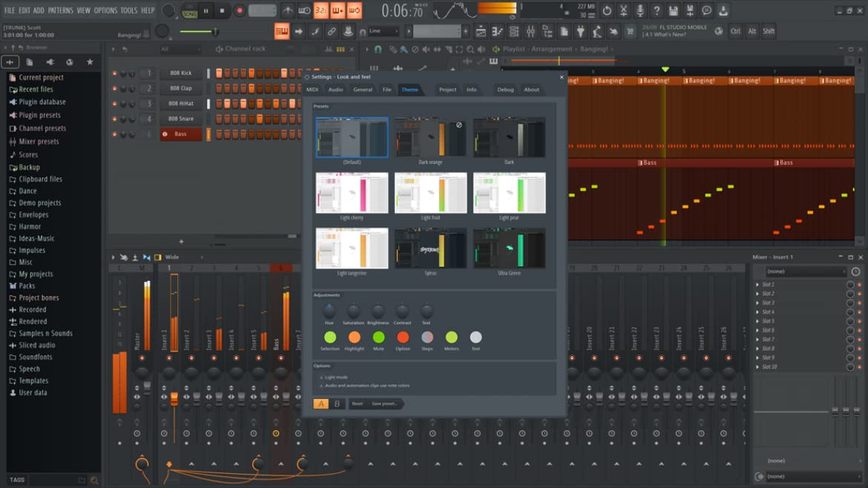The width and height of the screenshot is (868, 488).
Task: Click the microphone icon in the top toolbar
Action: tap(640, 11)
